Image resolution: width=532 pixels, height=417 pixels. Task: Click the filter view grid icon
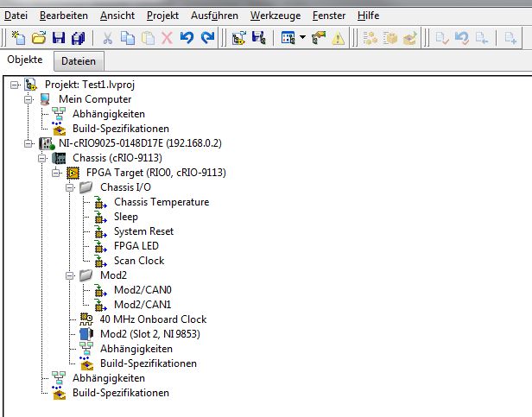coord(288,38)
